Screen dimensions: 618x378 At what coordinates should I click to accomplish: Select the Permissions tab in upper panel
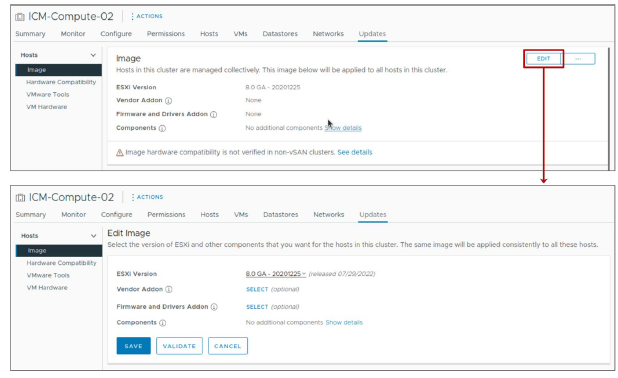166,34
